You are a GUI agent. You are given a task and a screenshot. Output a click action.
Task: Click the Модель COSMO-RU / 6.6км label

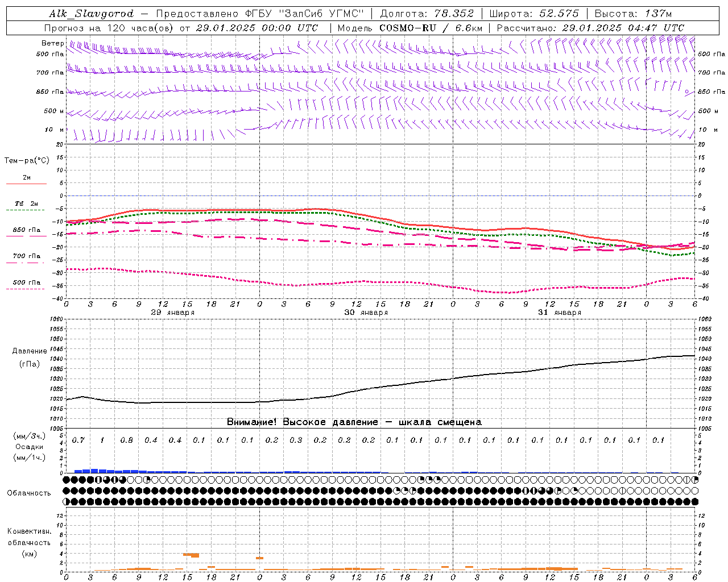pyautogui.click(x=410, y=28)
